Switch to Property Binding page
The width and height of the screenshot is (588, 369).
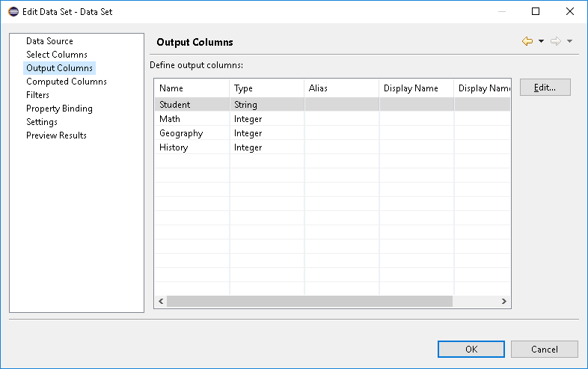(59, 109)
